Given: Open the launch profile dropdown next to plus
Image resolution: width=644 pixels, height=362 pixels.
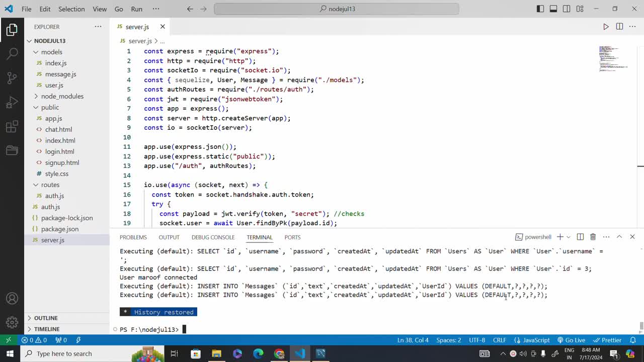Looking at the screenshot, I should [x=569, y=237].
